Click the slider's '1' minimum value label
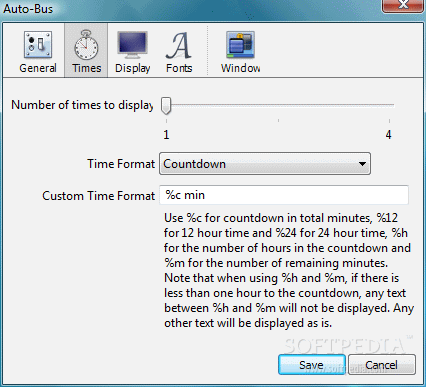This screenshot has width=426, height=387. pyautogui.click(x=166, y=135)
